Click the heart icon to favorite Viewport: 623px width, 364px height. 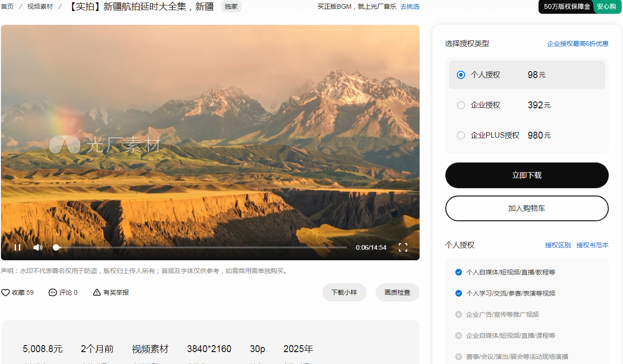tap(6, 292)
